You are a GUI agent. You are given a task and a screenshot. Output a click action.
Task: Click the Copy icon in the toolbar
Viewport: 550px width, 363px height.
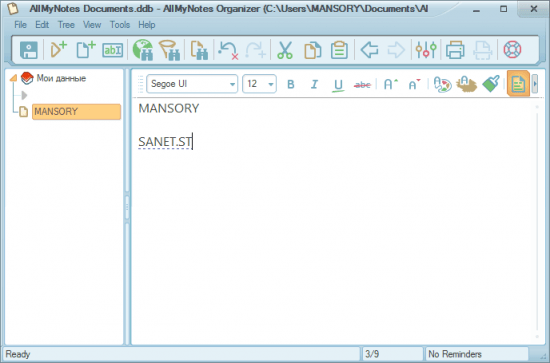click(x=312, y=50)
